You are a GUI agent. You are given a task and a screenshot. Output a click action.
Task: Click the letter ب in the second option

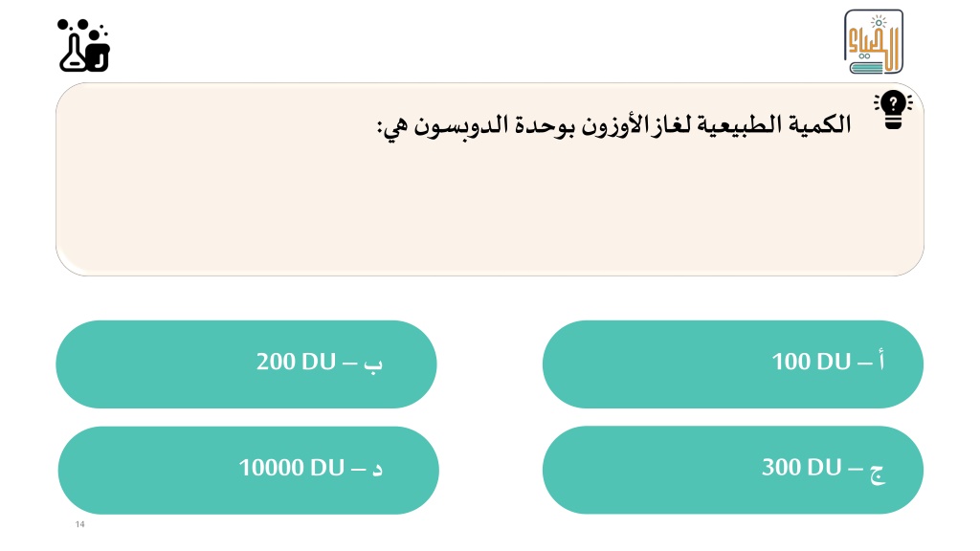pyautogui.click(x=373, y=364)
